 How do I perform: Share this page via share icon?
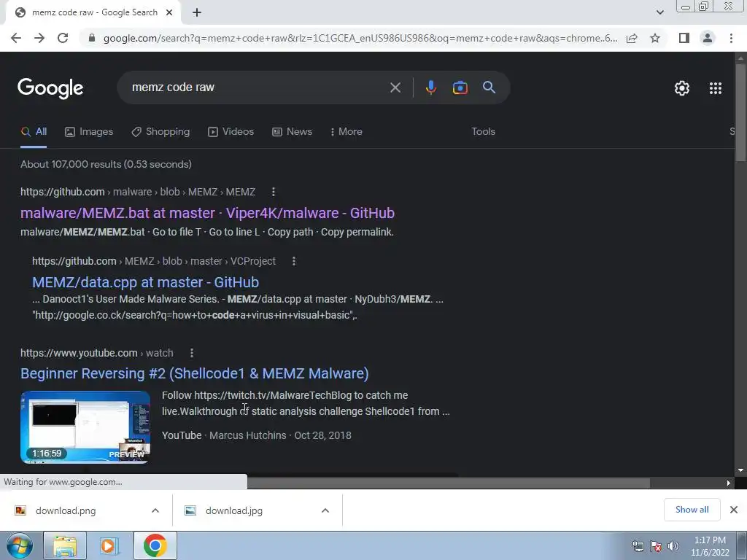[x=632, y=38]
